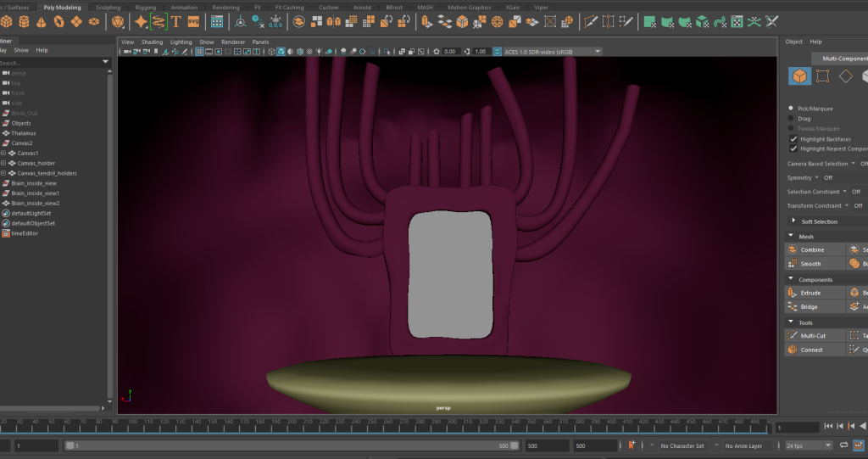Screen dimensions: 868x459
Task: Expand the Canvas1 node in the Outliner
Action: click(3, 154)
